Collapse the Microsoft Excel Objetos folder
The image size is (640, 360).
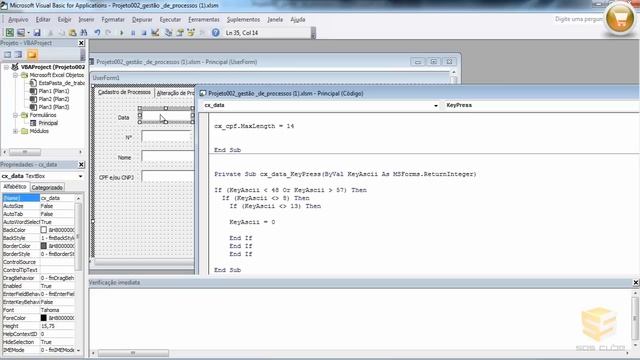point(16,75)
